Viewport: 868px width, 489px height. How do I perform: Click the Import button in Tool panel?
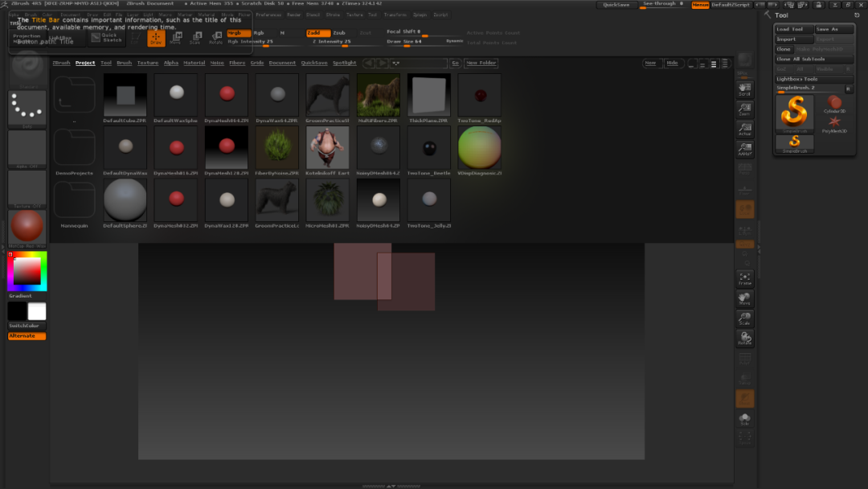pos(794,39)
